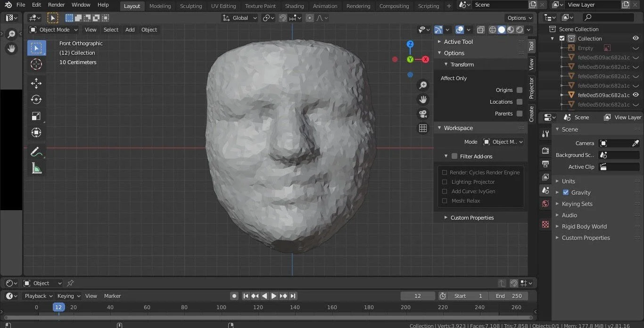Expand the Units section

[x=568, y=181]
